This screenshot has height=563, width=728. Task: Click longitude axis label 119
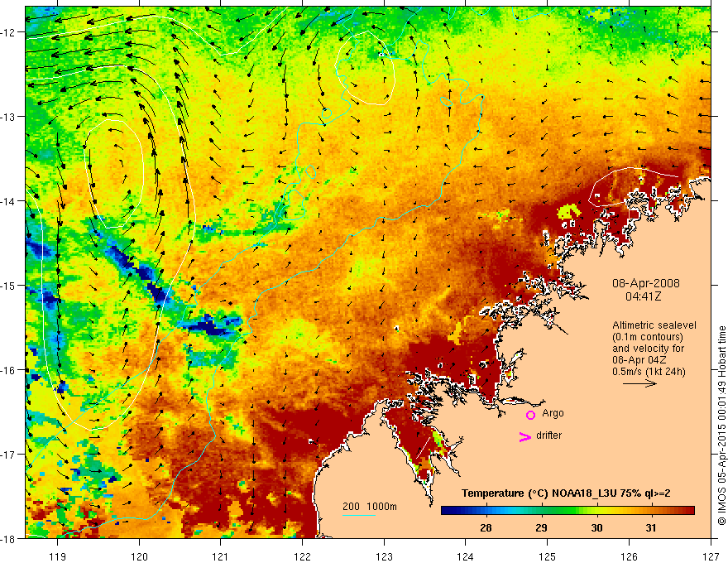pos(58,556)
